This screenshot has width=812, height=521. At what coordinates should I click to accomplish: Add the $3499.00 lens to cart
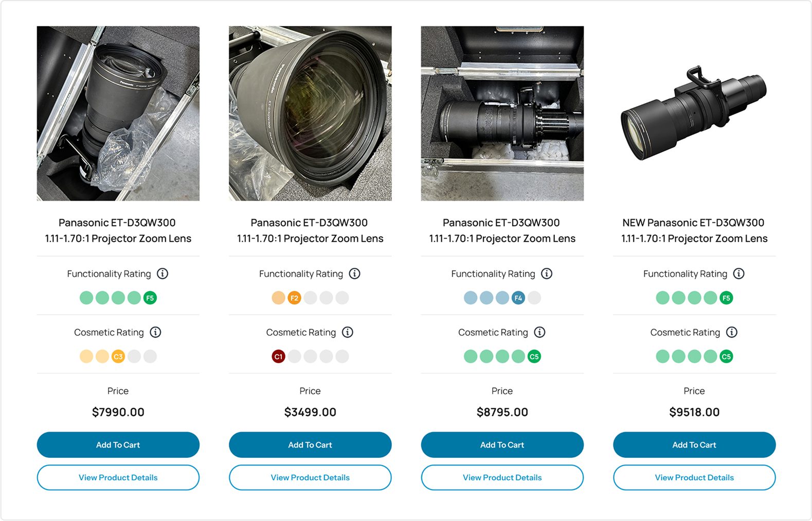[310, 445]
